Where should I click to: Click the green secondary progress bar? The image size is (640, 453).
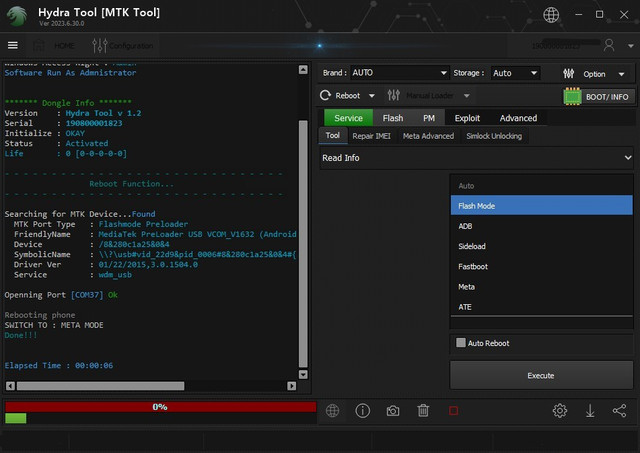pos(16,418)
